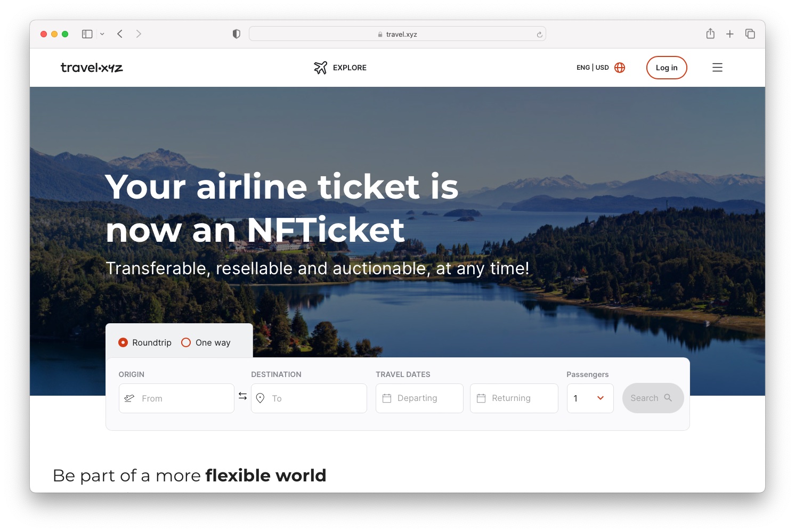
Task: Open Safari privacy shield icon
Action: [237, 34]
